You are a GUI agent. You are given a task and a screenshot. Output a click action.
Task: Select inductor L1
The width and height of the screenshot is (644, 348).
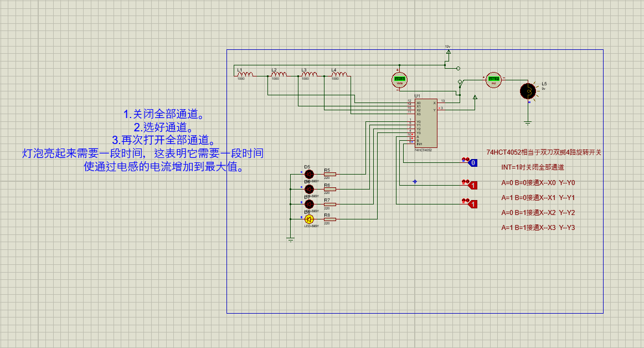(x=245, y=74)
